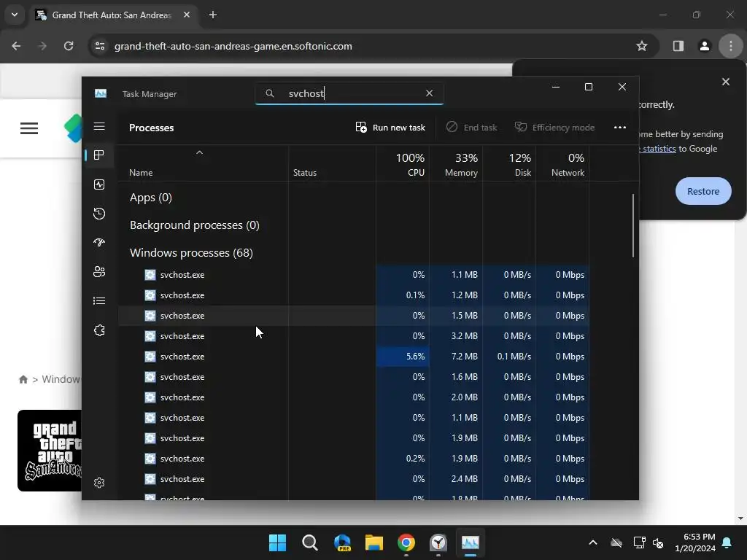Open new tab with plus button

pos(213,15)
